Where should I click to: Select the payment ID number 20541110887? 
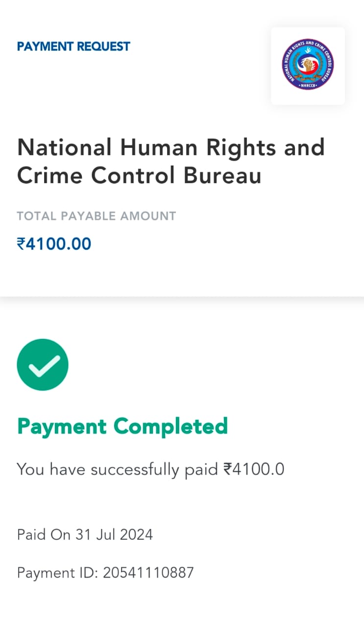coord(148,572)
